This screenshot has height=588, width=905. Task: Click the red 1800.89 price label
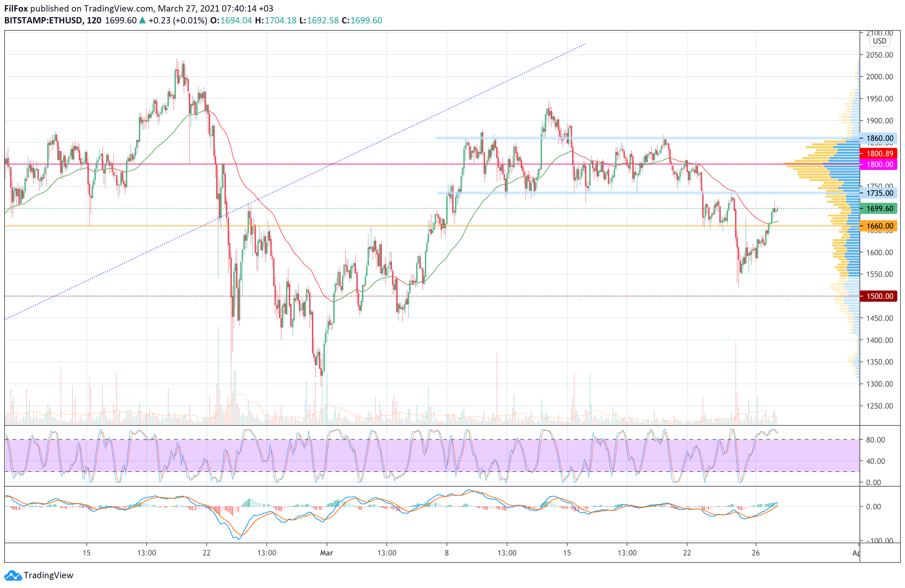(879, 153)
